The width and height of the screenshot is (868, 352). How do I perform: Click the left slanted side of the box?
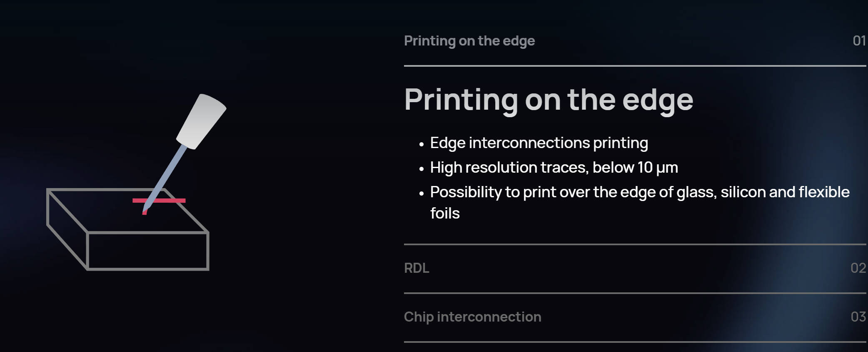point(67,229)
